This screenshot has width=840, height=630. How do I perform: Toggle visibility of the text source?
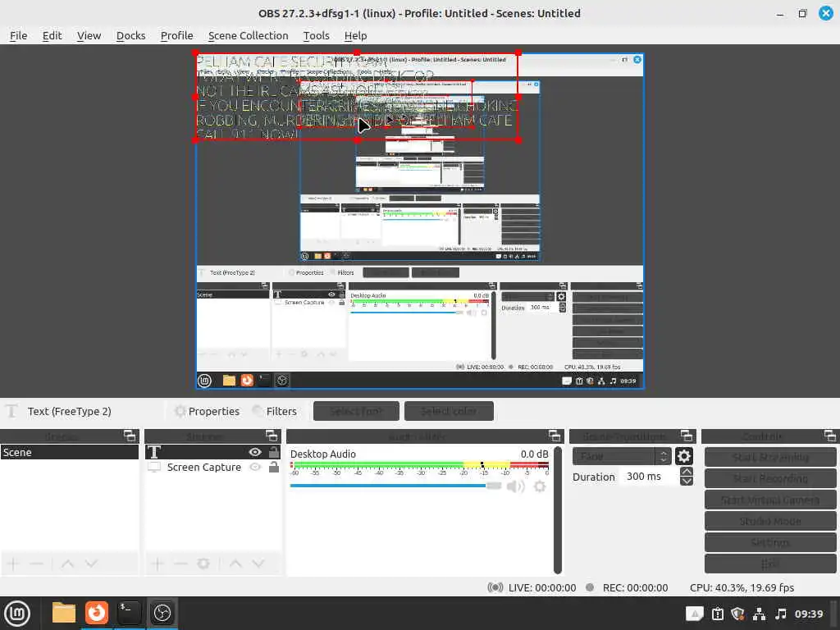click(255, 452)
